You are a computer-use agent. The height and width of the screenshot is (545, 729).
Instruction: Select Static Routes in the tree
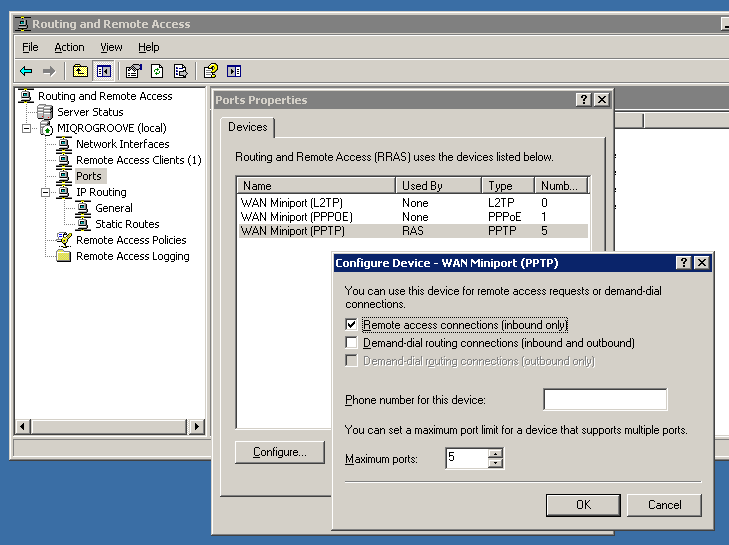tap(127, 224)
